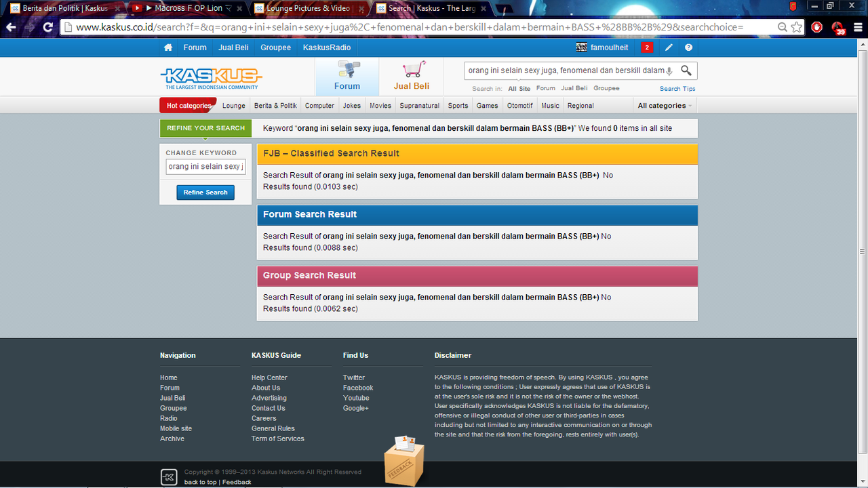This screenshot has width=868, height=488.
Task: Click the Kaskus home icon in blue bar
Action: tap(168, 47)
